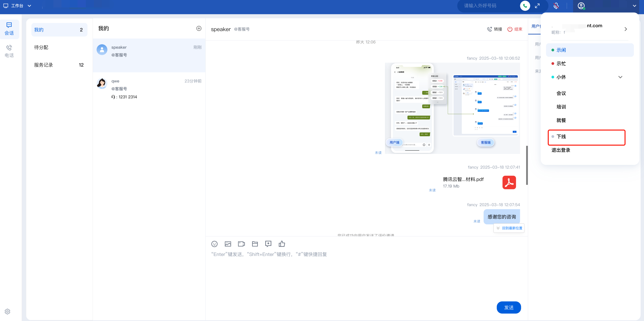The width and height of the screenshot is (644, 321).
Task: Click the plus icon beside 我的 header
Action: (x=199, y=28)
